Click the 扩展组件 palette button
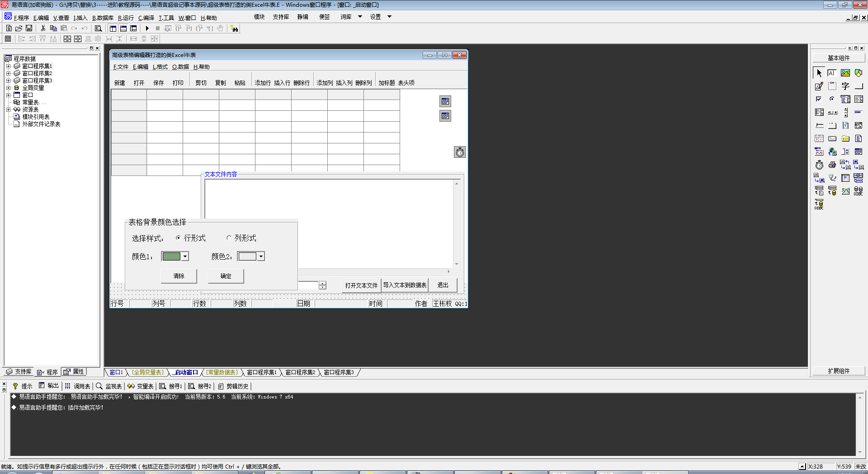Image resolution: width=868 pixels, height=474 pixels. click(839, 371)
